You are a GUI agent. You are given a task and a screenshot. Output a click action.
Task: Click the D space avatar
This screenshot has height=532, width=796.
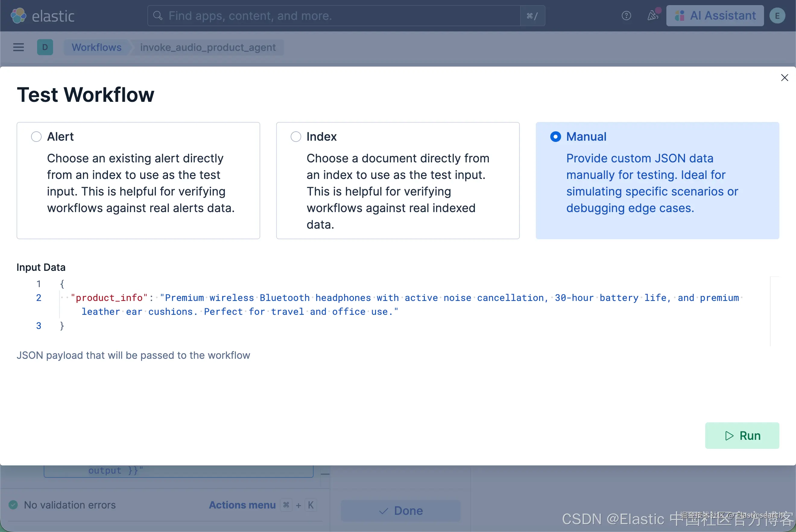[x=45, y=47]
